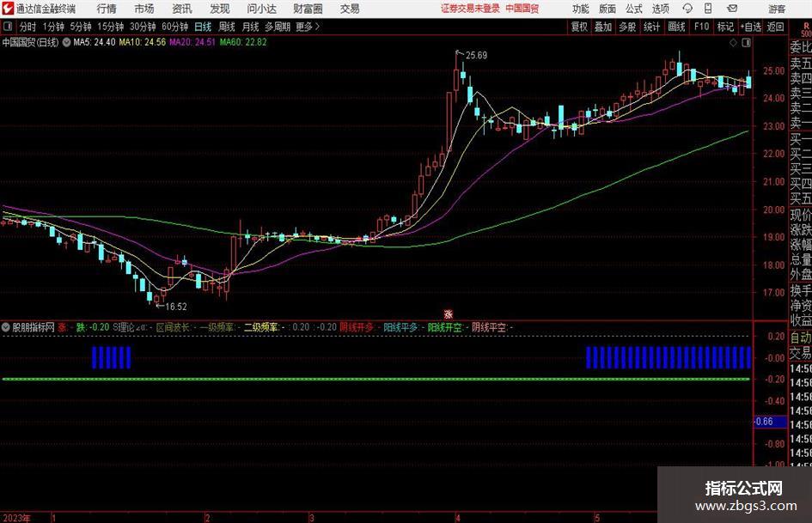Open the 功能 menu
812x523 pixels.
tap(581, 9)
